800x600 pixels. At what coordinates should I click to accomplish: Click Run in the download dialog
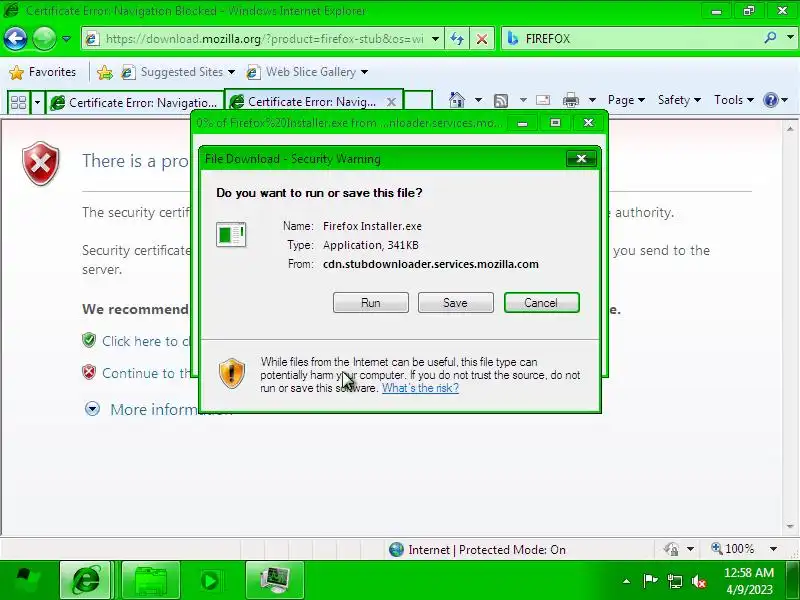click(x=371, y=303)
